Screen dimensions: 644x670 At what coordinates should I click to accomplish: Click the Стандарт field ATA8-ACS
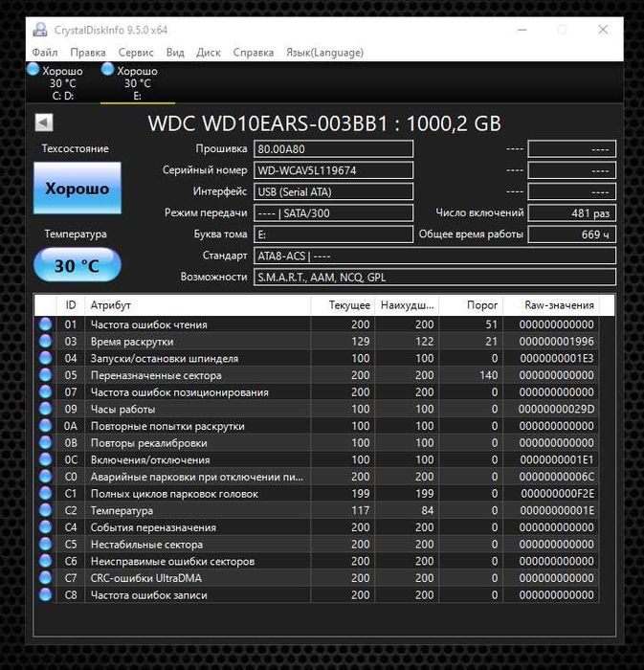click(434, 256)
